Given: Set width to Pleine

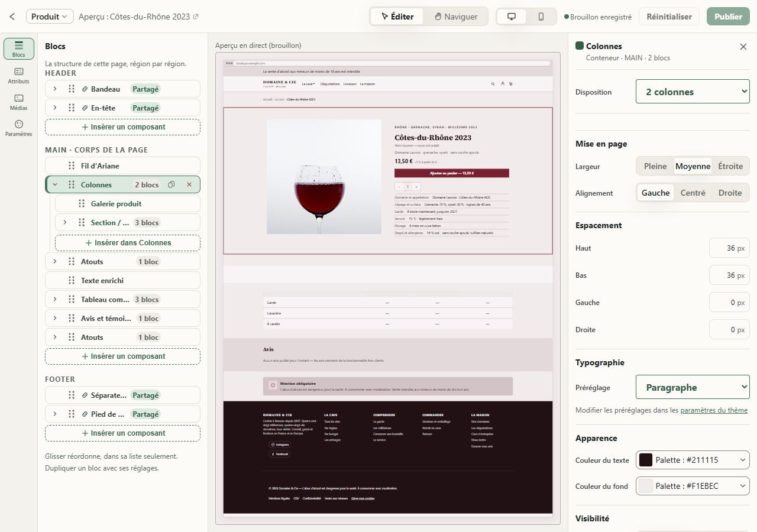Looking at the screenshot, I should (x=655, y=166).
